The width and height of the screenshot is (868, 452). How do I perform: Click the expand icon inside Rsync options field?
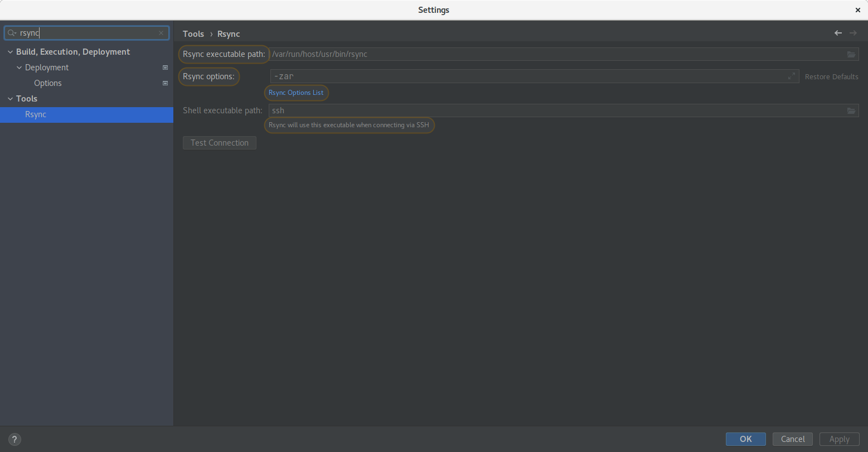[x=791, y=76]
